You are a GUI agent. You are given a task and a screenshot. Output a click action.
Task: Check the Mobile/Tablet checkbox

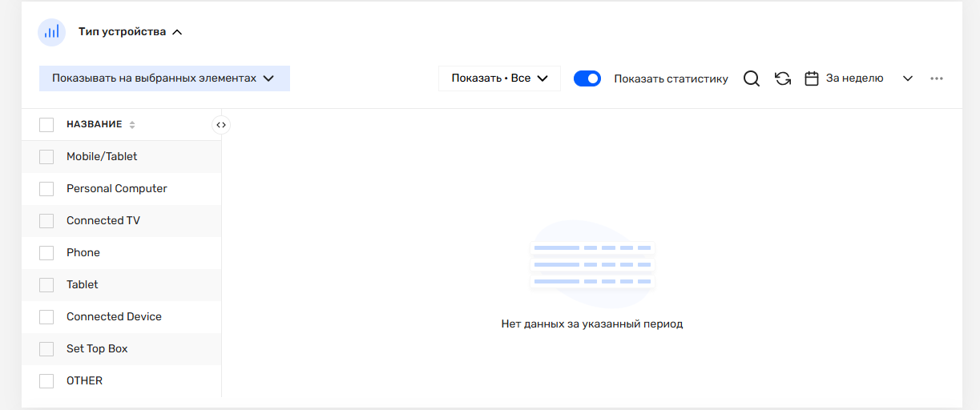coord(46,157)
